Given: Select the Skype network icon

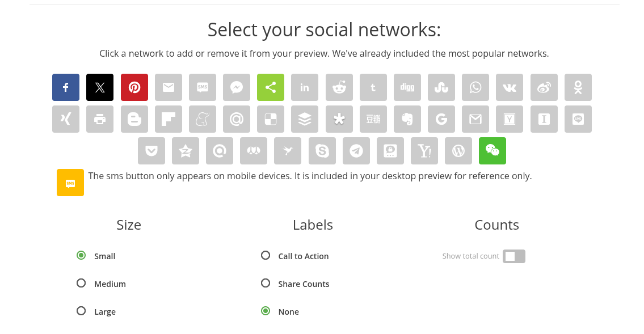Looking at the screenshot, I should point(322,151).
